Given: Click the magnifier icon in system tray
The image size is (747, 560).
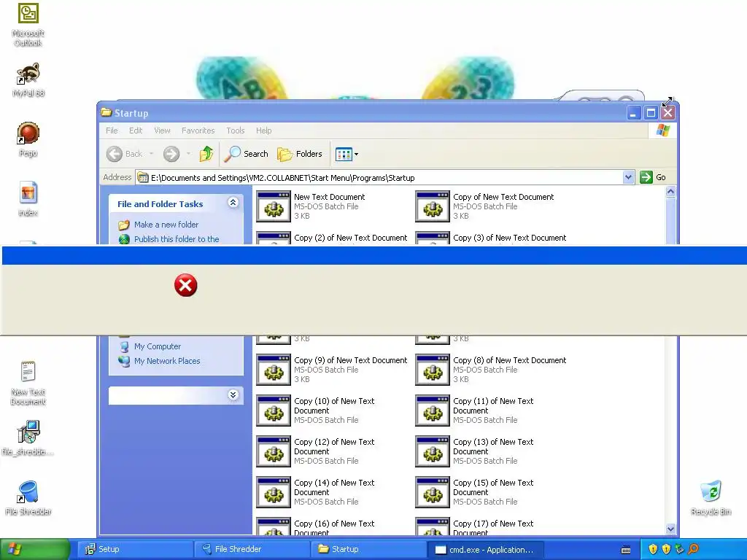Looking at the screenshot, I should point(694,549).
